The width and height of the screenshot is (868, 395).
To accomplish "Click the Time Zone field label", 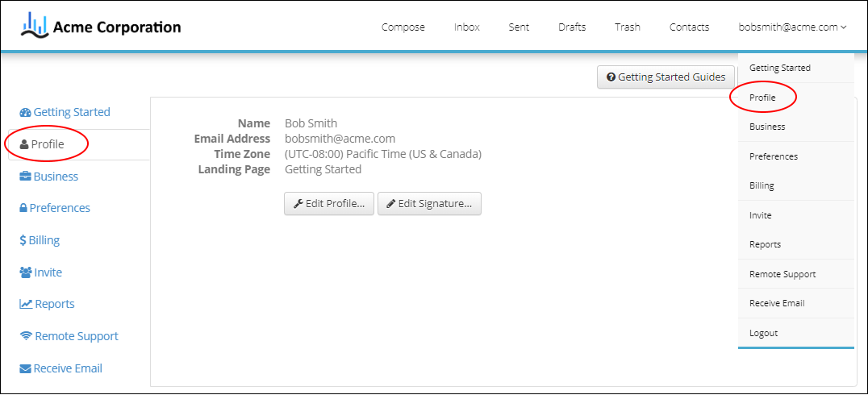I will (x=242, y=154).
